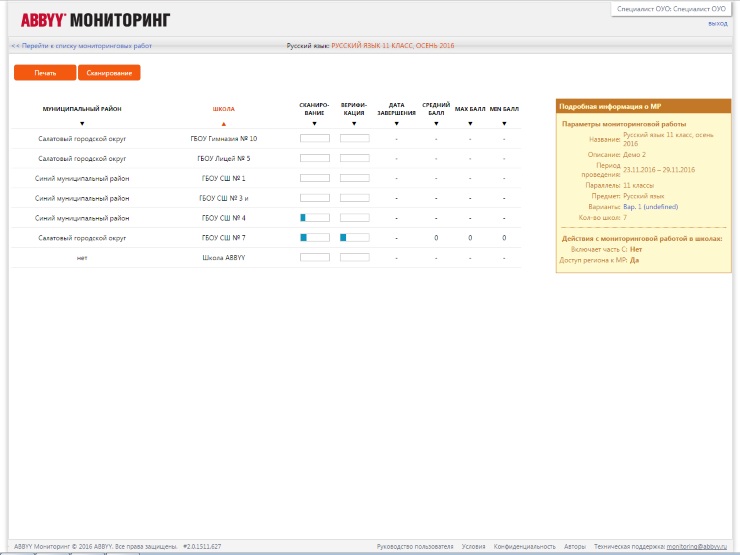Click scanning progress bar for Гимназия № 10
The width and height of the screenshot is (740, 555).
(315, 139)
